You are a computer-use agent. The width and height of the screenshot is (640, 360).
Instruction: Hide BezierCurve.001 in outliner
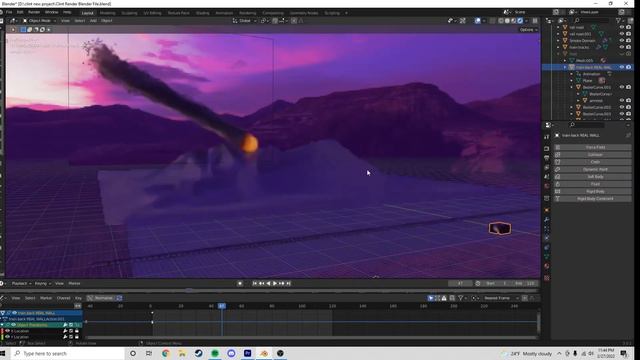(622, 87)
